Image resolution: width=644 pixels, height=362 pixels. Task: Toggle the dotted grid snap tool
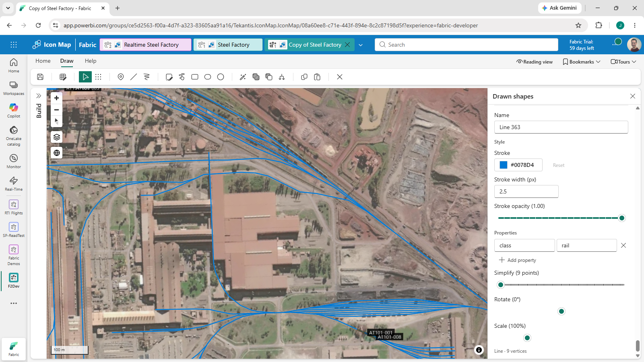click(x=98, y=77)
